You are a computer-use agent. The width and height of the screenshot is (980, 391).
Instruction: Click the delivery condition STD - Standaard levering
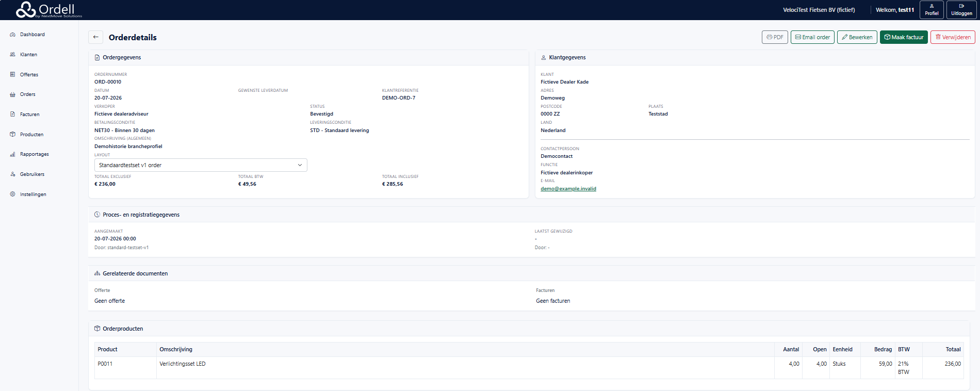[x=339, y=131]
